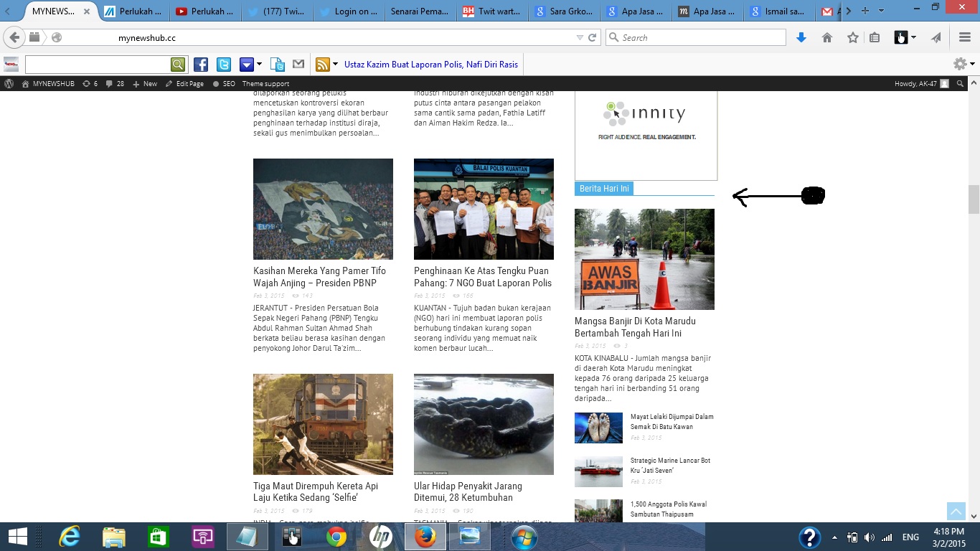
Task: Click the page vertical scrollbar thumb
Action: tap(974, 199)
